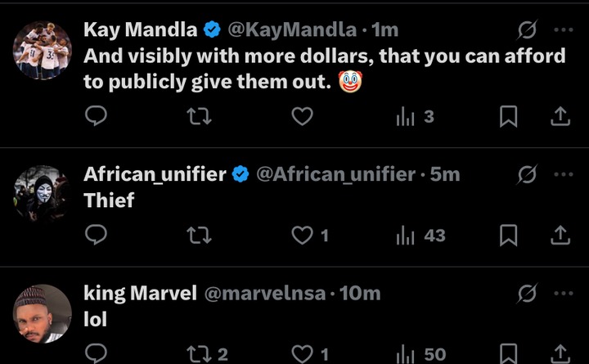This screenshot has width=589, height=364.
Task: Retweet African_unifier's 'Thief' post
Action: (199, 235)
